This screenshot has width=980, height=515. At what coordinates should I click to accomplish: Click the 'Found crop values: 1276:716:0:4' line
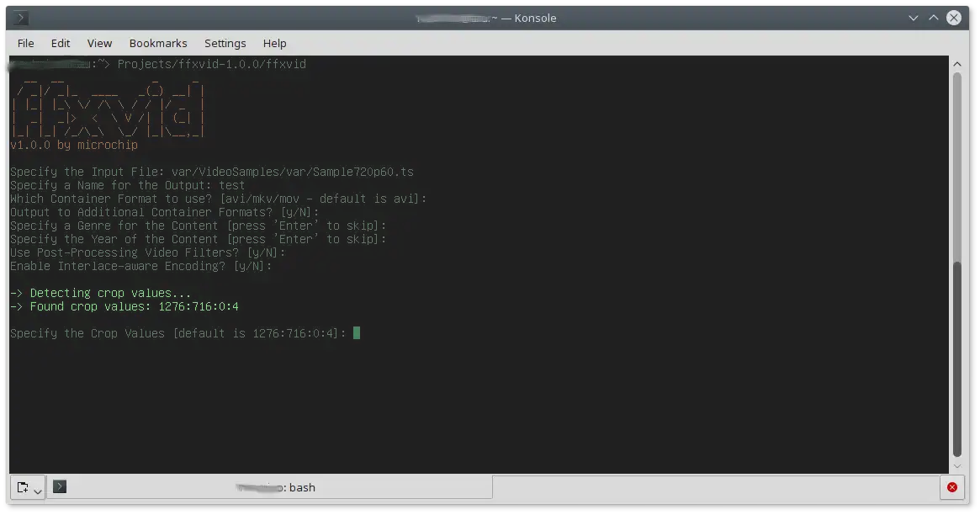124,306
